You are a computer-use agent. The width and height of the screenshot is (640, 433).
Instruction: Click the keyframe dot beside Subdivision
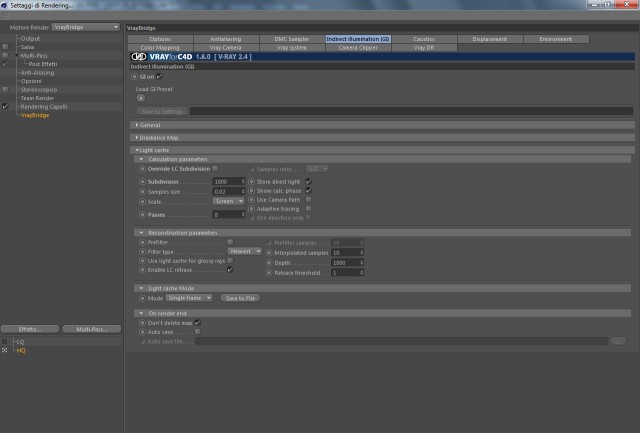[142, 182]
